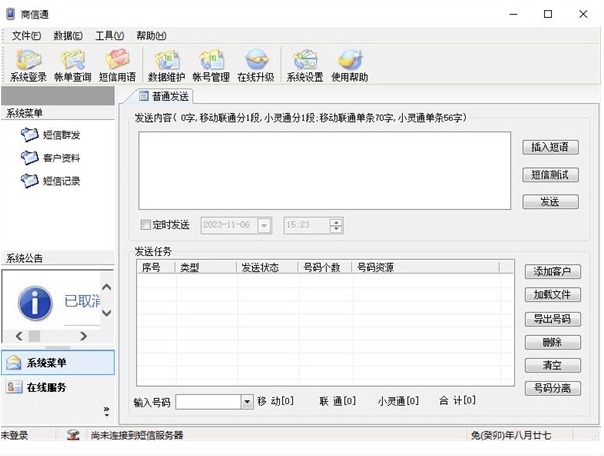
Task: Click the announcement left scroll arrow
Action: 19,336
